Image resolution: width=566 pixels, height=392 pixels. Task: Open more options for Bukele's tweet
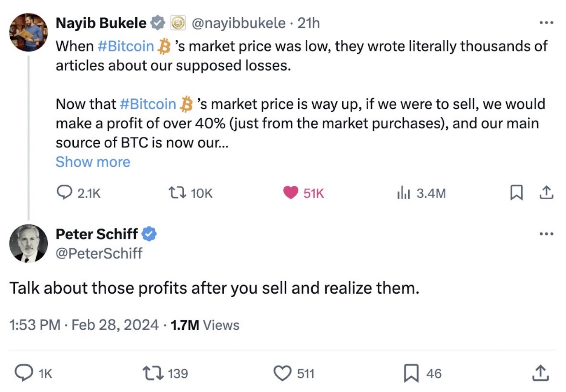(x=546, y=23)
